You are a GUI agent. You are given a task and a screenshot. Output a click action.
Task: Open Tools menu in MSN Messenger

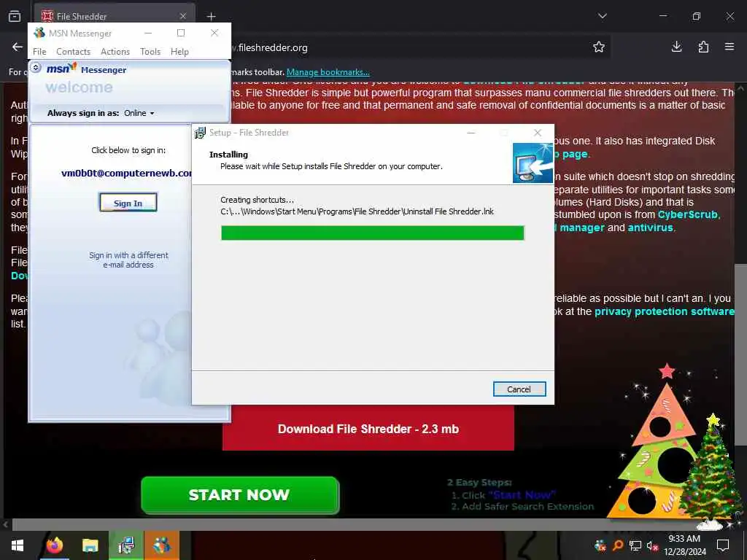[150, 52]
